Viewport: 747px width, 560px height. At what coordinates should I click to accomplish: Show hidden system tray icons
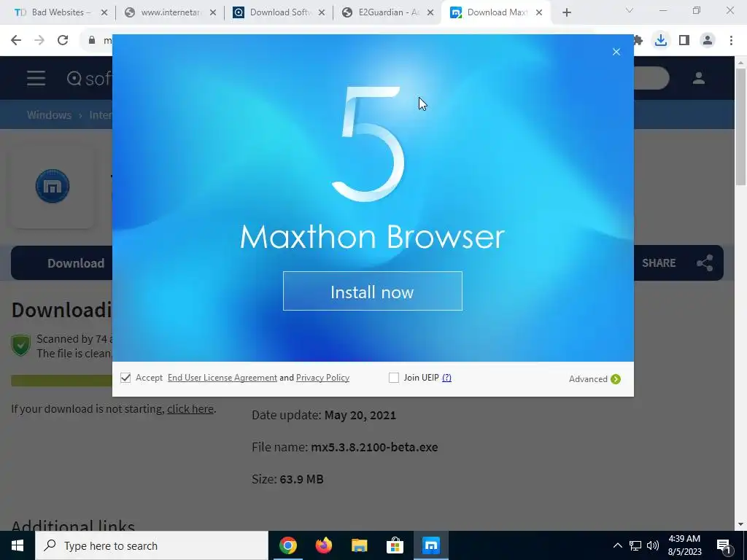pyautogui.click(x=617, y=545)
